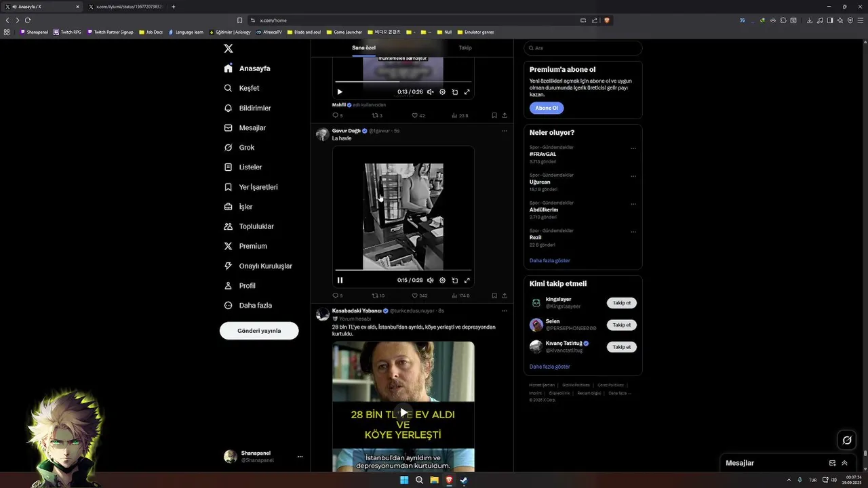Expand the Daha fazla sidebar menu
Viewport: 868px width, 488px height.
(248, 305)
